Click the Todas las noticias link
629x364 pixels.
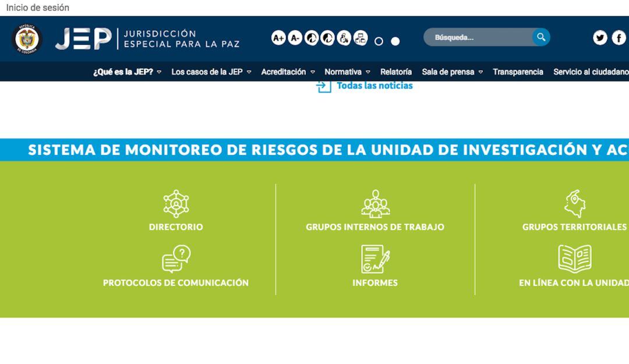[x=374, y=86]
